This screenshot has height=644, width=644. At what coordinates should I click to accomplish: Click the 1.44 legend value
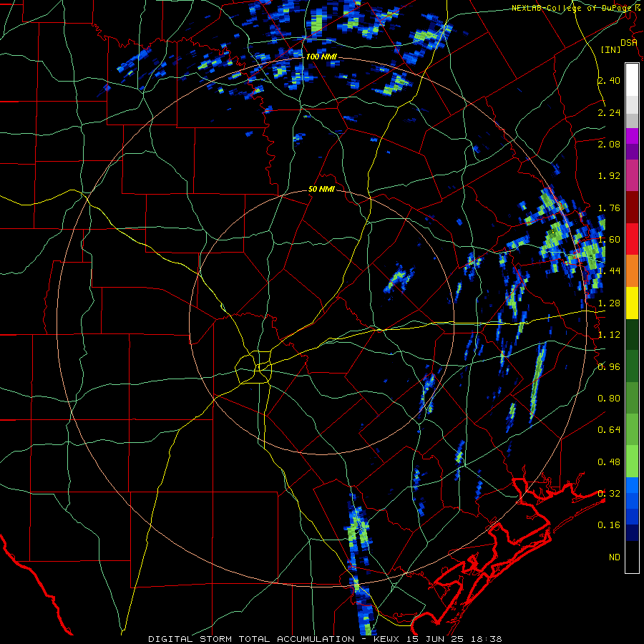(609, 271)
